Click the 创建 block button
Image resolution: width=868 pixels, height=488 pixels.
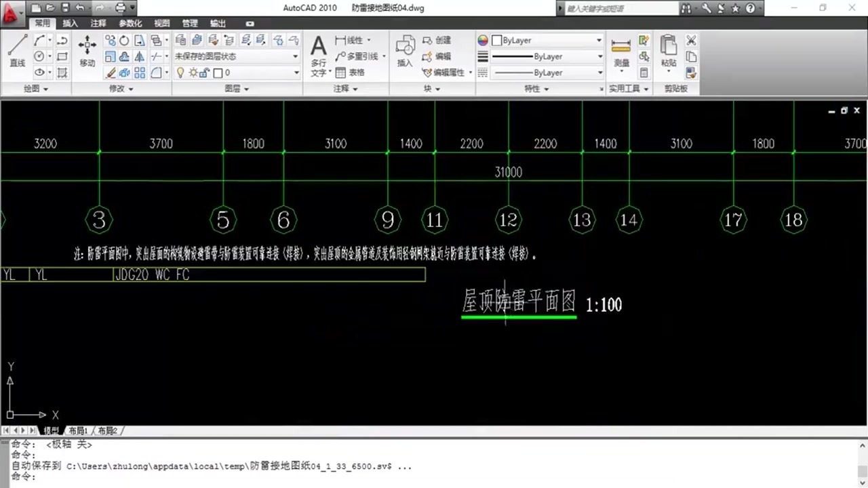[x=436, y=41]
